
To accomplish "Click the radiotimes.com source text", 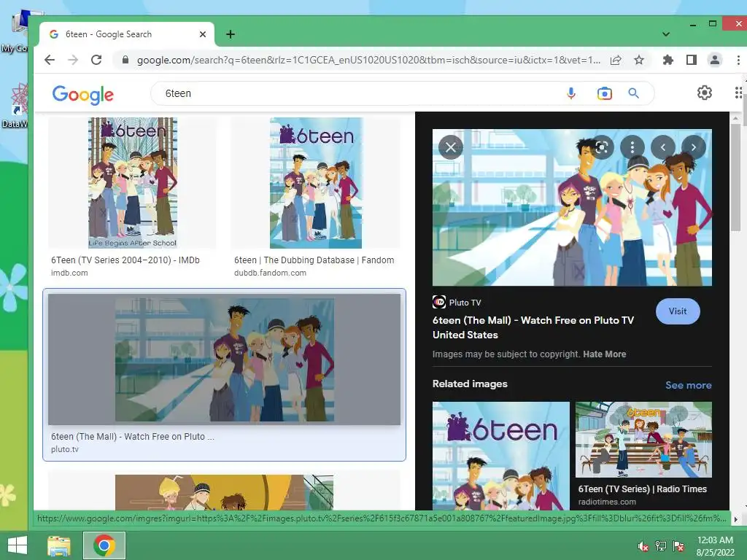I will 607,502.
